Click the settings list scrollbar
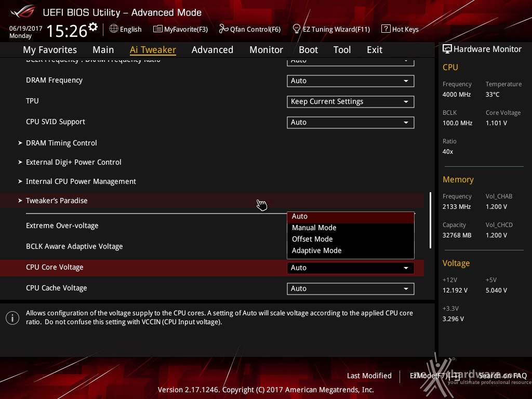This screenshot has height=399, width=532. pos(430,220)
